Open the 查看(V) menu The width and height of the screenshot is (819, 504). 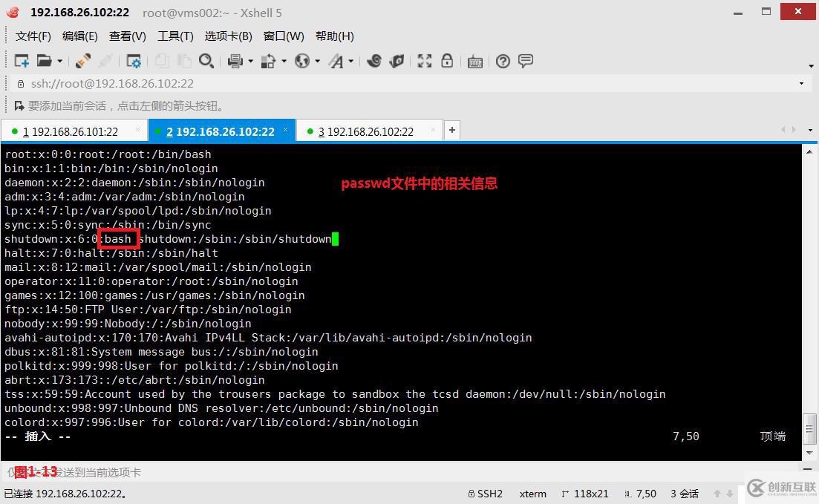(x=128, y=36)
